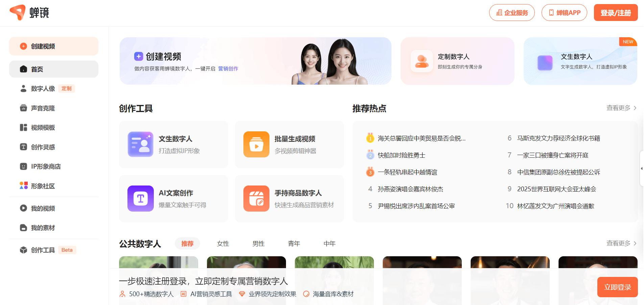
Task: Click the 蝉镜 logo in header
Action: coord(29,13)
